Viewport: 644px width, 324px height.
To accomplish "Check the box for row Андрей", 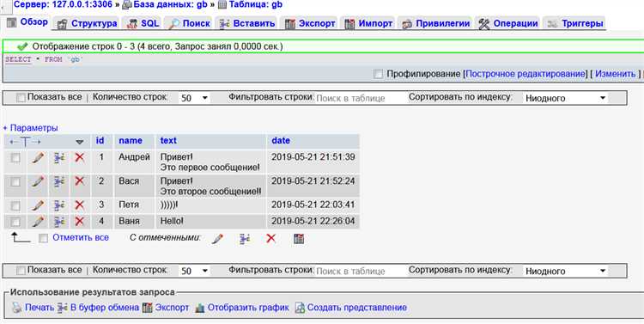I will [x=15, y=158].
